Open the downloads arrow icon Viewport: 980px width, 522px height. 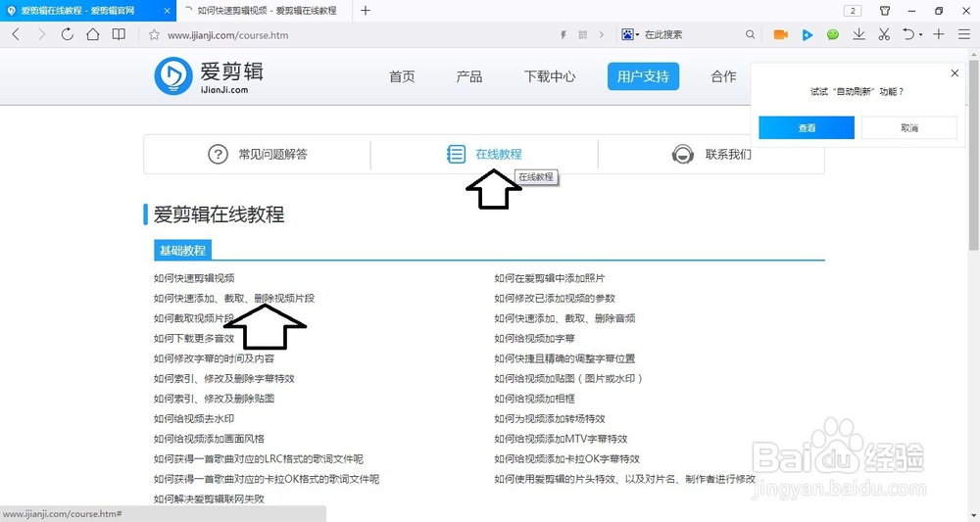pyautogui.click(x=859, y=34)
